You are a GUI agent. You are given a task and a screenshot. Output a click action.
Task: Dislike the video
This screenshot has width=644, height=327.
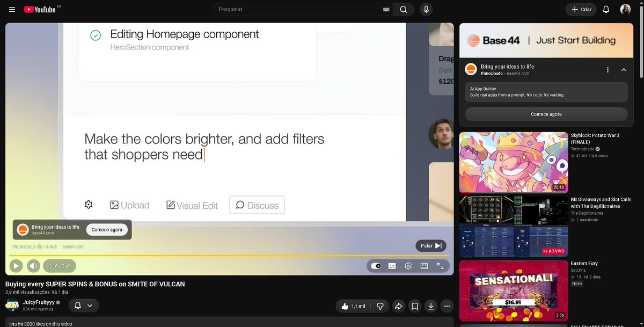380,306
